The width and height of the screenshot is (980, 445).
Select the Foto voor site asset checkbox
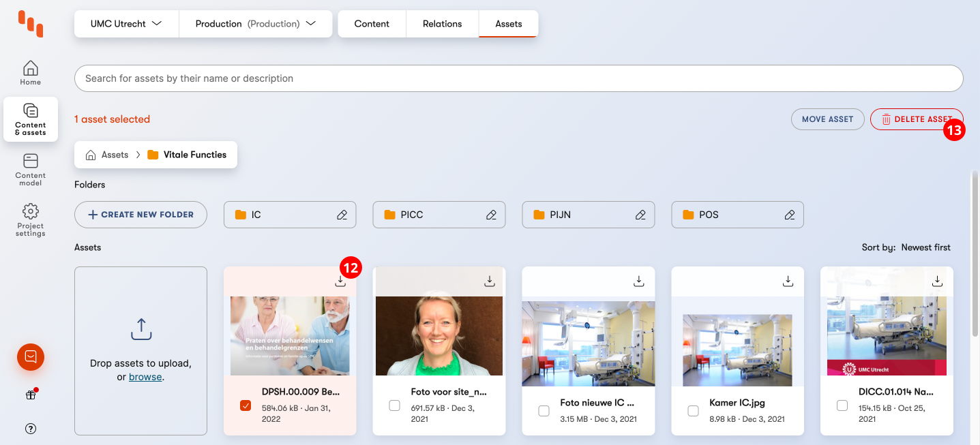coord(394,405)
